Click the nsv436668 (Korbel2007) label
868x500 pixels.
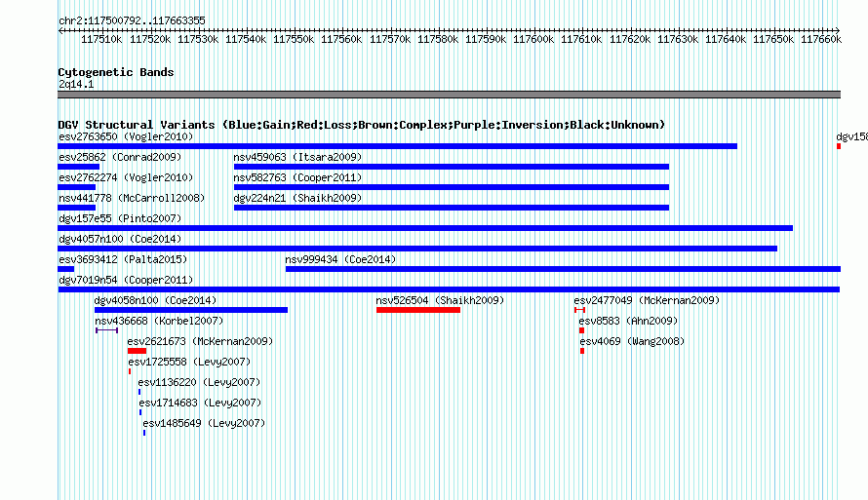(159, 321)
